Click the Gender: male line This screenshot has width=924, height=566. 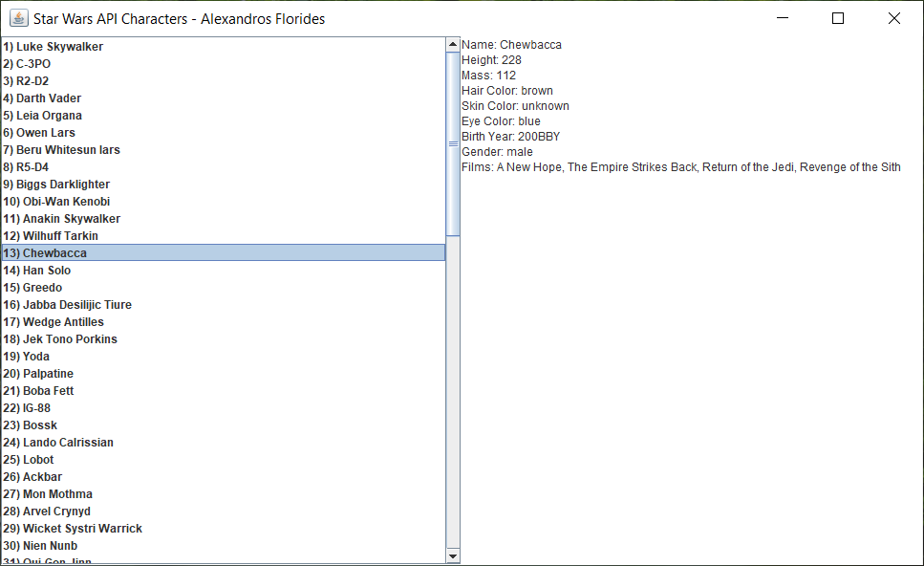(x=498, y=152)
